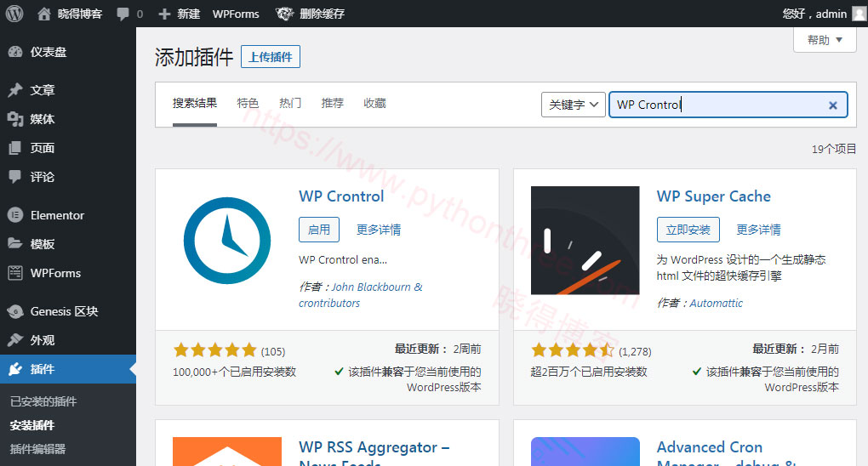Expand the Help panel dropdown
Viewport: 868px width, 466px height.
825,40
